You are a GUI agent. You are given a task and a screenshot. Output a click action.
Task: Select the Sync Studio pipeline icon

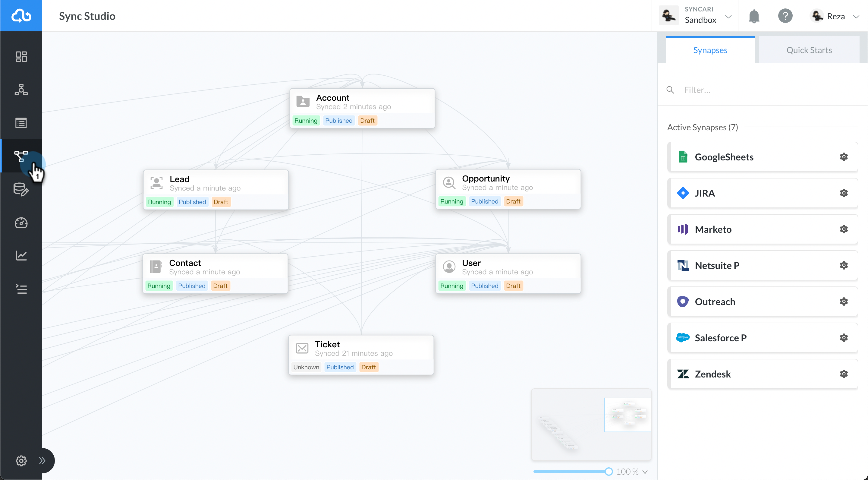point(21,156)
